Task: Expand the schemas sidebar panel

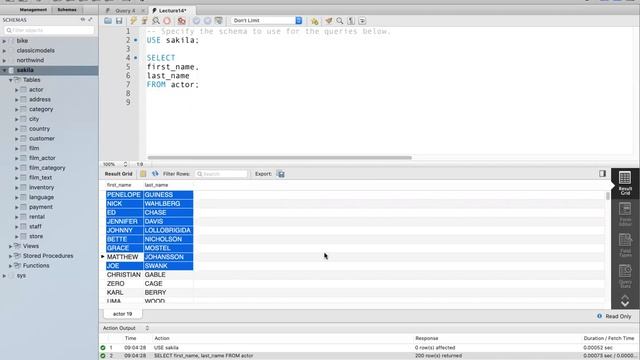Action: point(90,20)
